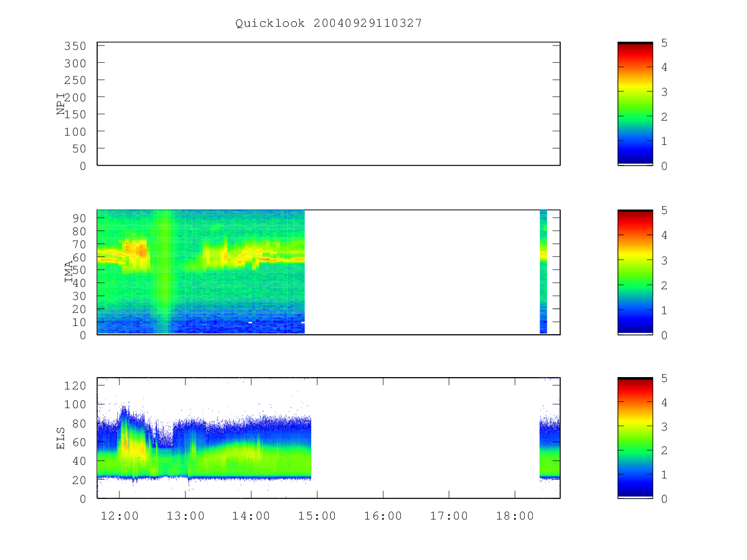This screenshot has width=747, height=560.
Task: Select the 12:00 time axis label
Action: coord(120,516)
